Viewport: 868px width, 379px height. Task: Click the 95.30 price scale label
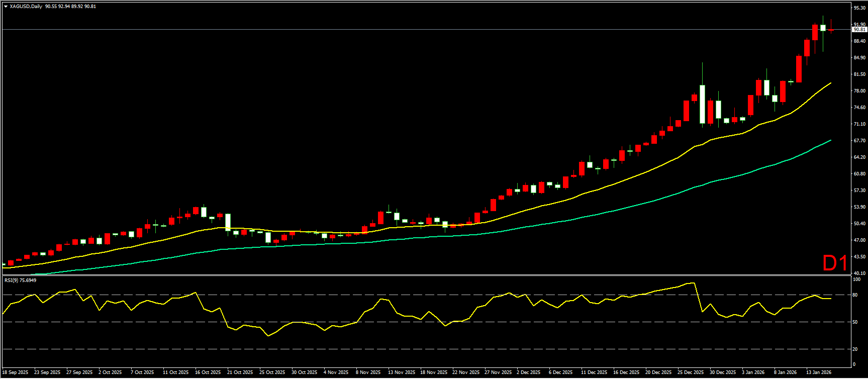(859, 8)
